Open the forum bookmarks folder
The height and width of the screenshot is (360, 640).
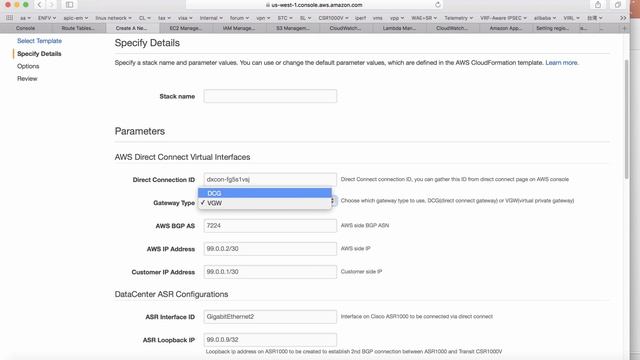[239, 18]
